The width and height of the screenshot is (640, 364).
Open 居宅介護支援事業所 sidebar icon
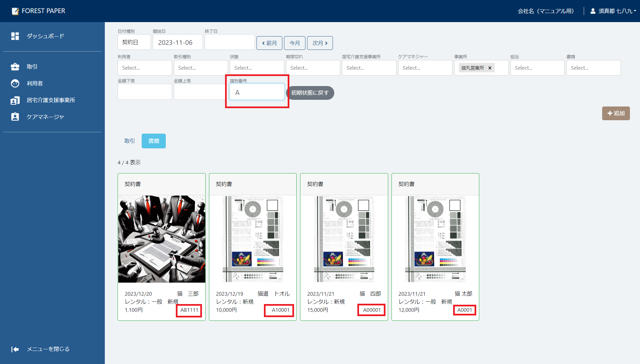point(15,100)
